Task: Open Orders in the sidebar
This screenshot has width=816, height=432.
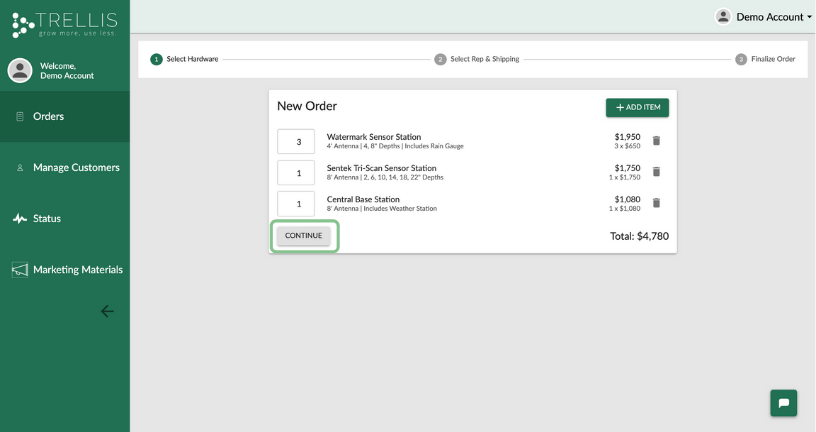Action: pos(65,117)
